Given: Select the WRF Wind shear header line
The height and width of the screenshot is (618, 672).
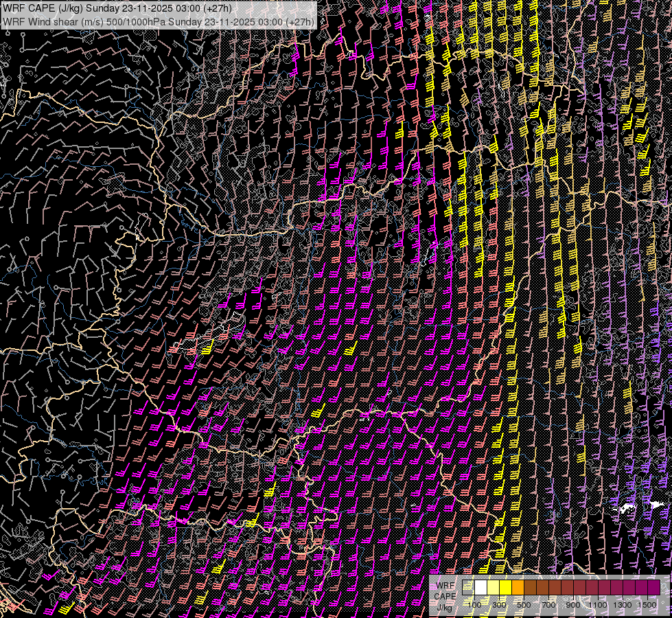Looking at the screenshot, I should tap(159, 21).
